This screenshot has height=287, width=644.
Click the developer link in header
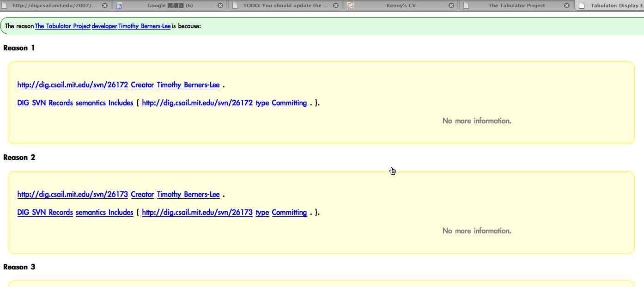click(104, 26)
